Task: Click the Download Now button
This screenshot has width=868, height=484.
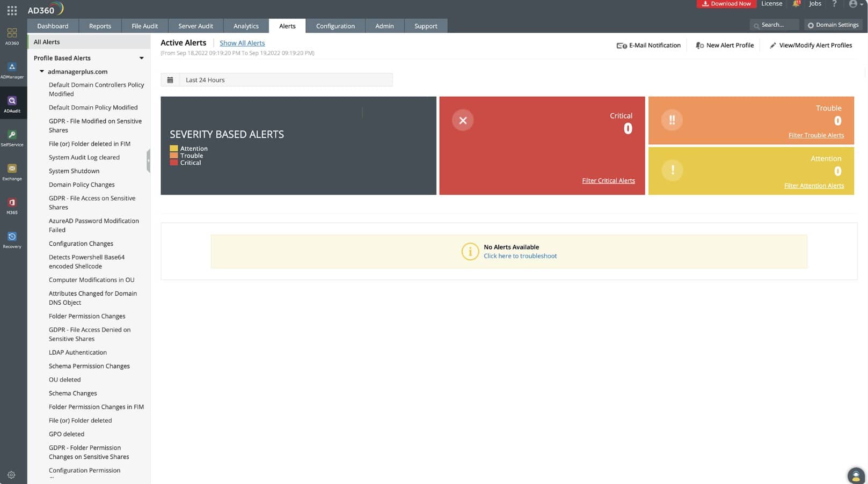Action: 726,4
